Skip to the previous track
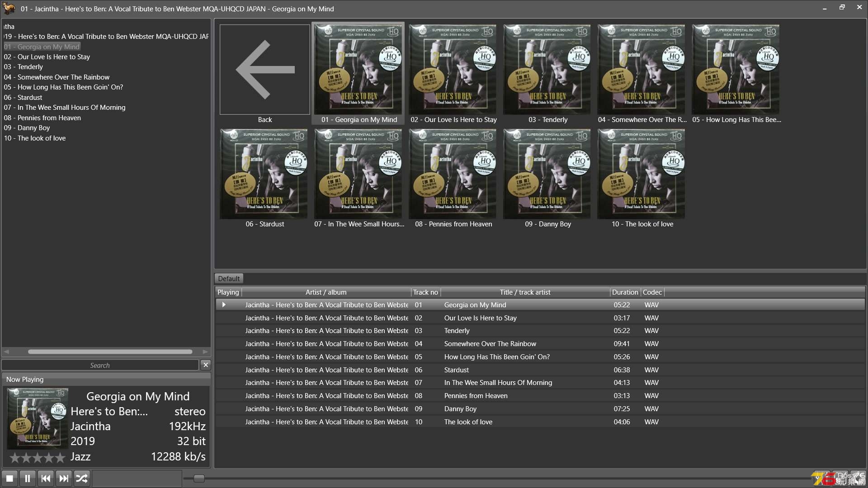This screenshot has height=488, width=868. tap(46, 478)
